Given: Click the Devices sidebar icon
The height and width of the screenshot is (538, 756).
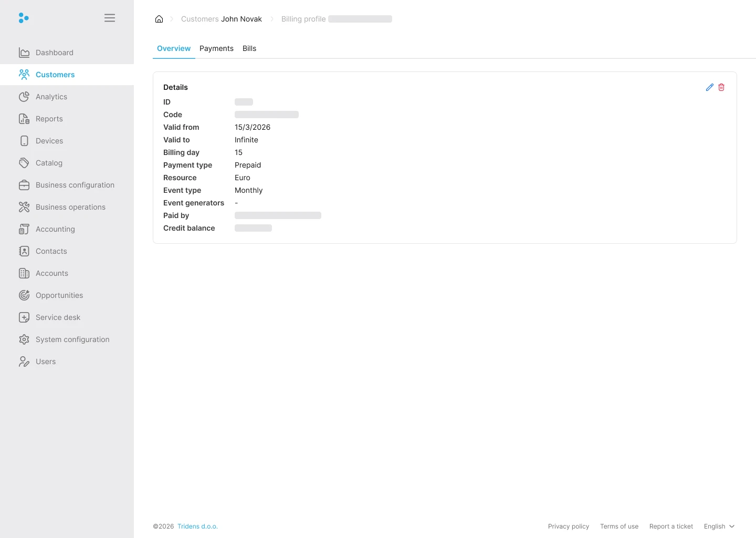Looking at the screenshot, I should click(x=24, y=141).
